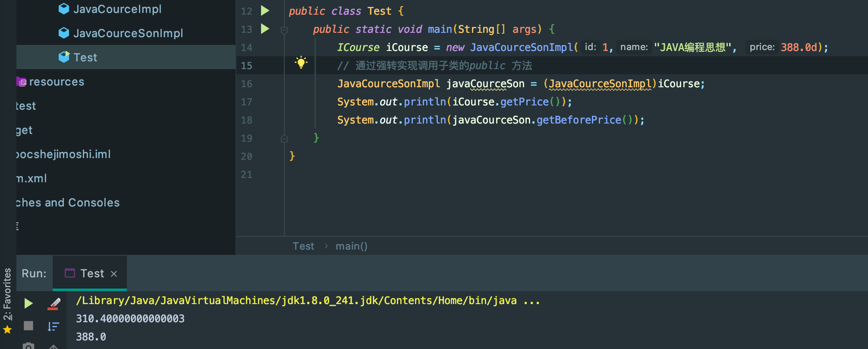Click line number 21 in the gutter
Image resolution: width=868 pixels, height=349 pixels.
coord(246,174)
